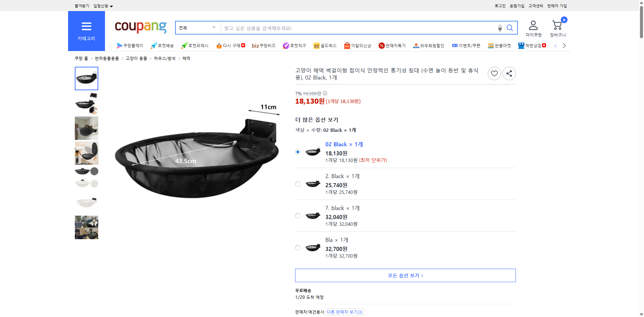Click the right arrow of navigation carousel

(x=564, y=45)
